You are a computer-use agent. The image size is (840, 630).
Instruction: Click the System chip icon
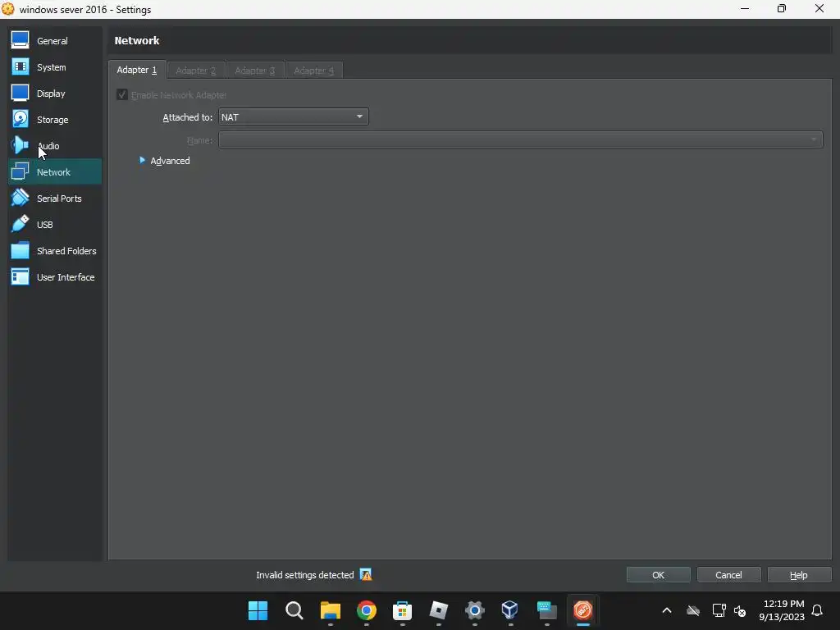point(21,67)
